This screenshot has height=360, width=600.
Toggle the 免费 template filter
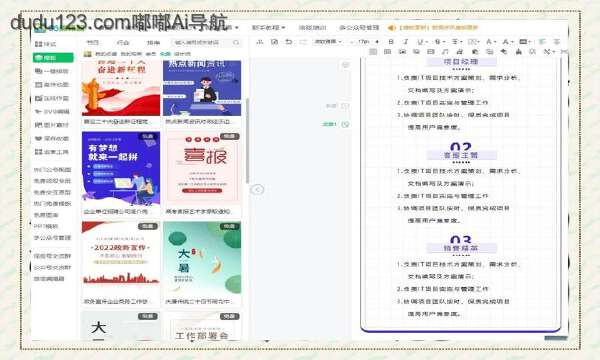165,54
